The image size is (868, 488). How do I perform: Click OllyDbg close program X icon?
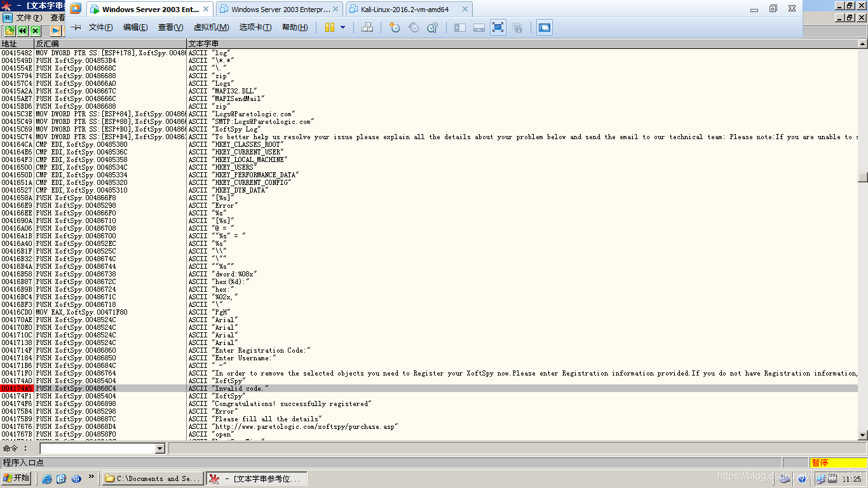coord(36,30)
